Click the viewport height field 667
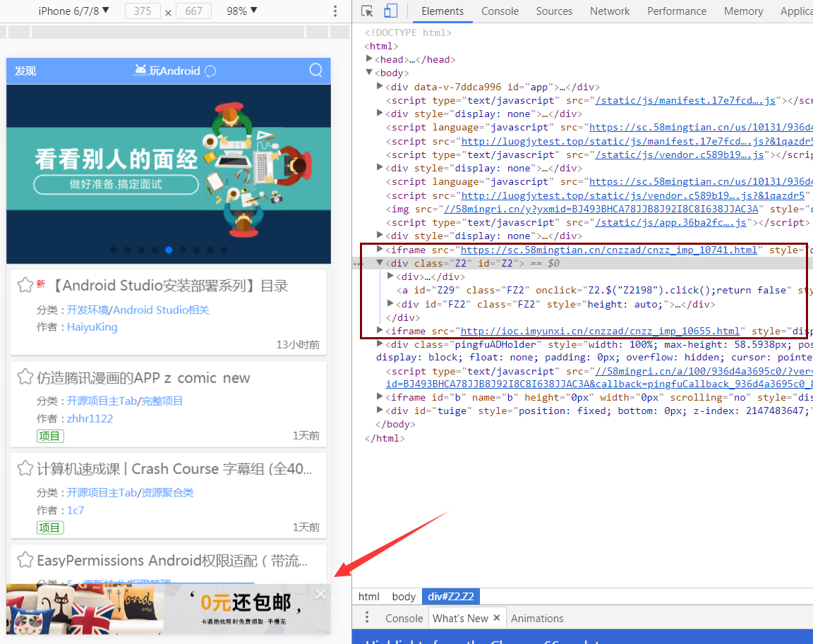This screenshot has height=644, width=813. 193,11
